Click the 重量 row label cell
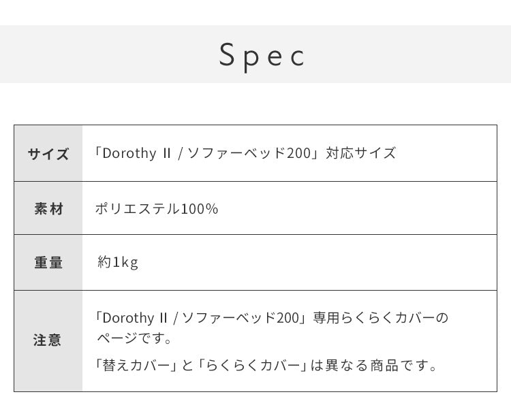The height and width of the screenshot is (420, 511). (48, 263)
